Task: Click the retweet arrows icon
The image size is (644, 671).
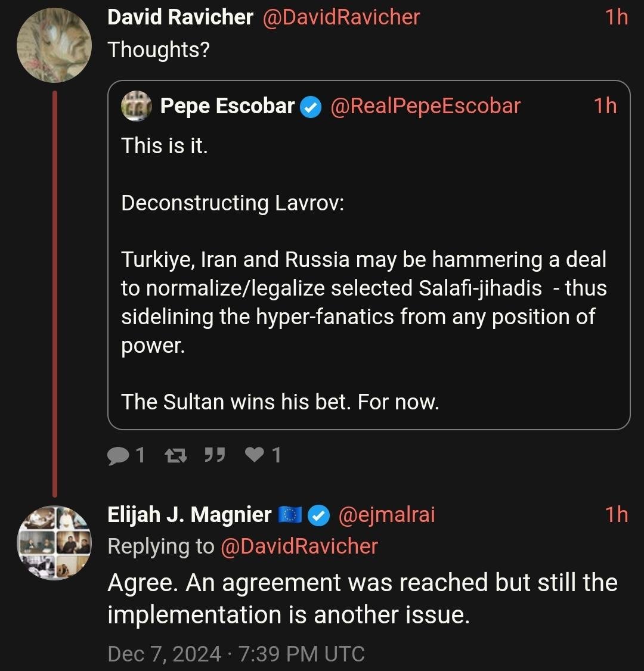Action: pyautogui.click(x=175, y=456)
